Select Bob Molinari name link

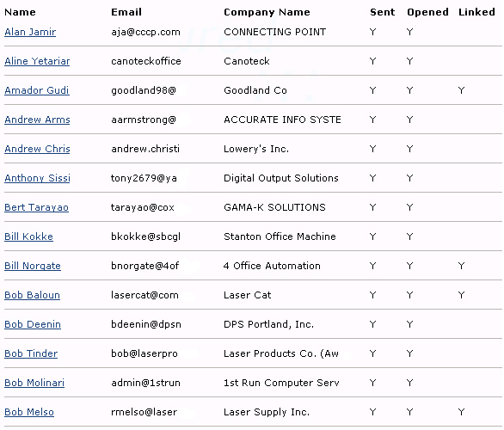(34, 383)
